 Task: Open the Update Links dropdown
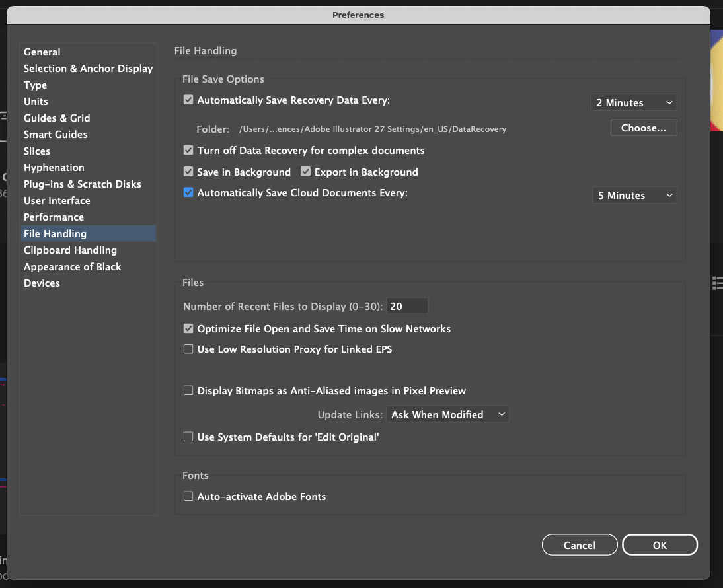click(447, 414)
